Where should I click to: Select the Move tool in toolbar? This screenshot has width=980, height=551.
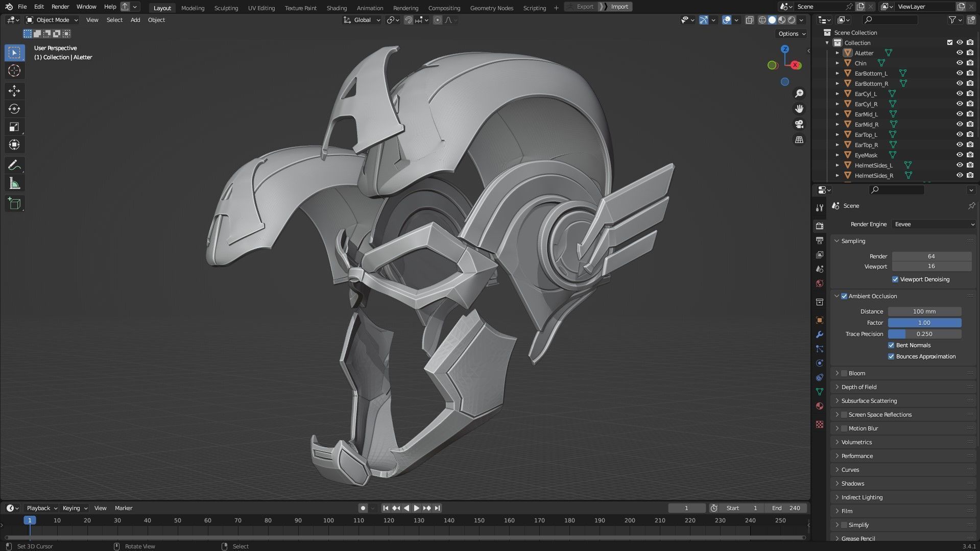point(14,91)
